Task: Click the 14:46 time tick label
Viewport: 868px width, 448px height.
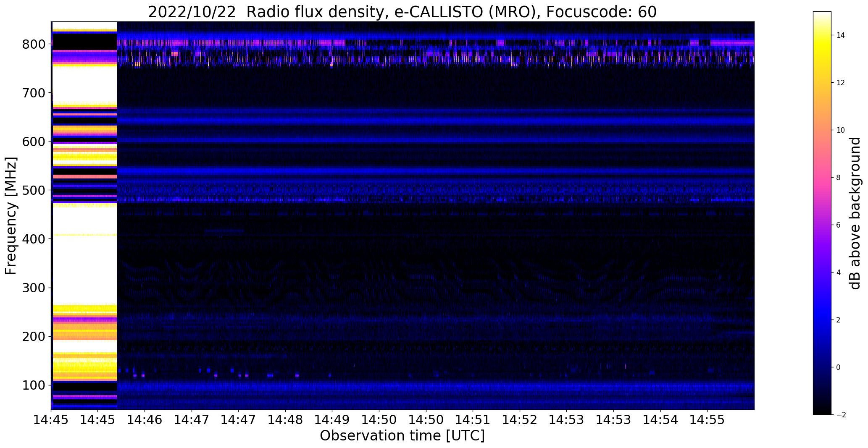Action: (145, 419)
